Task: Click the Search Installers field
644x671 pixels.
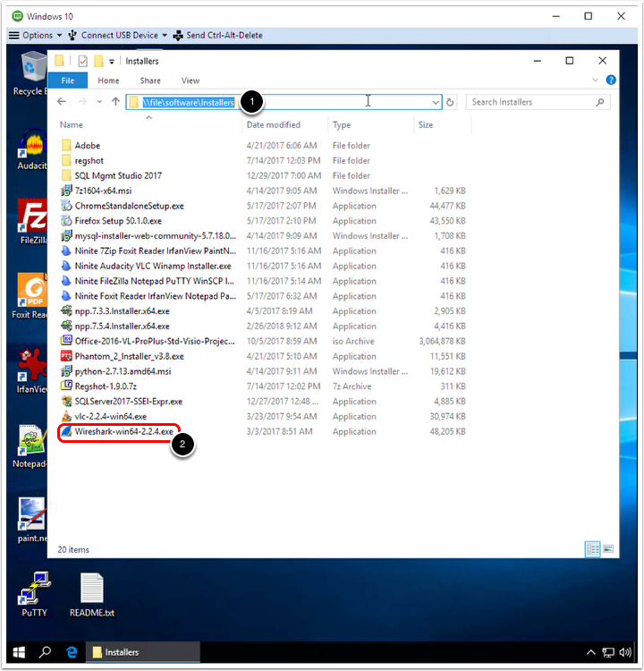Action: point(538,102)
